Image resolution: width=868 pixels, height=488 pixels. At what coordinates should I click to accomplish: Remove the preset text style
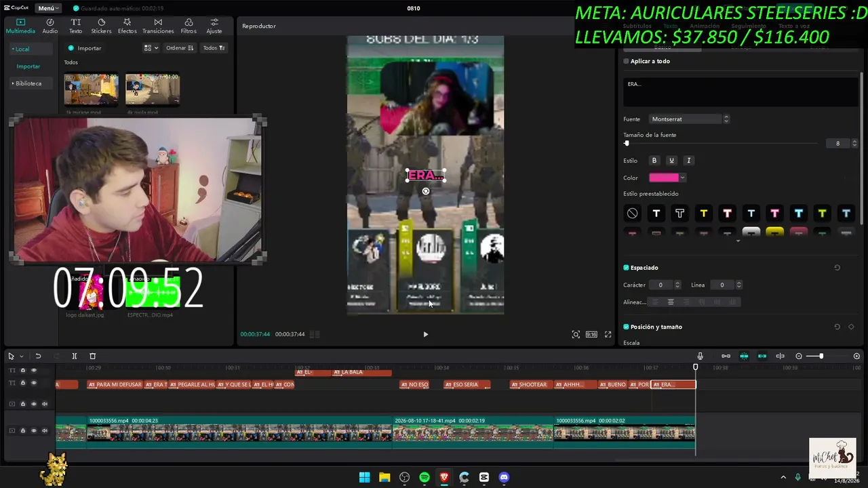pyautogui.click(x=633, y=213)
